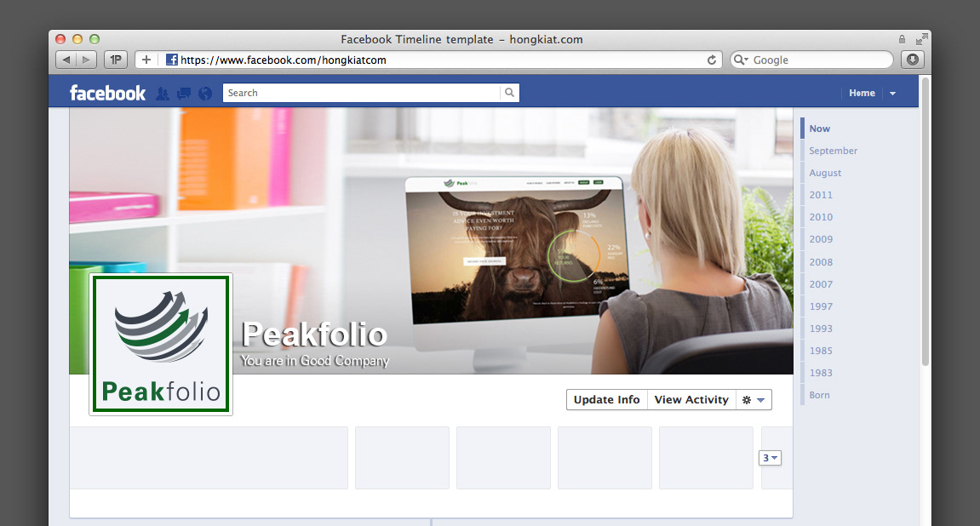Click Update Info button
Viewport: 980px width, 526px height.
(x=607, y=400)
